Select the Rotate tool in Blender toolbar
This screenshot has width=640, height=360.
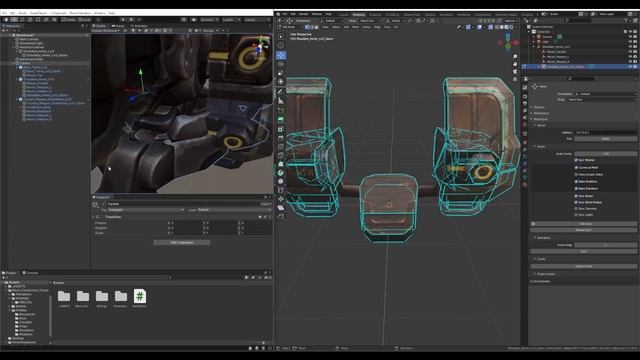(281, 64)
